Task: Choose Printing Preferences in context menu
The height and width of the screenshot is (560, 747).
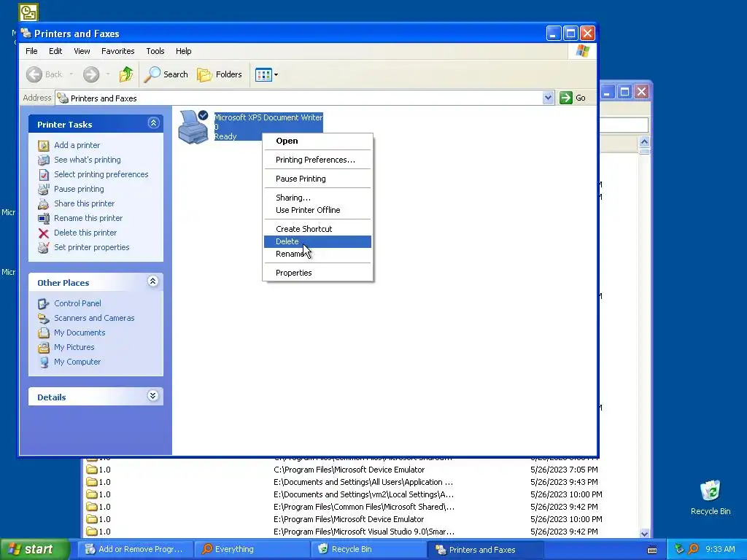Action: pyautogui.click(x=317, y=160)
